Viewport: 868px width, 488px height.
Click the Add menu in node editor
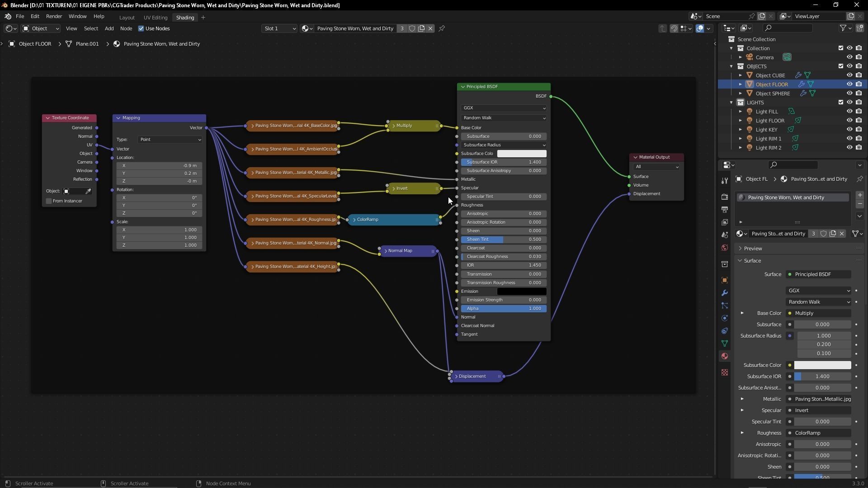click(109, 28)
